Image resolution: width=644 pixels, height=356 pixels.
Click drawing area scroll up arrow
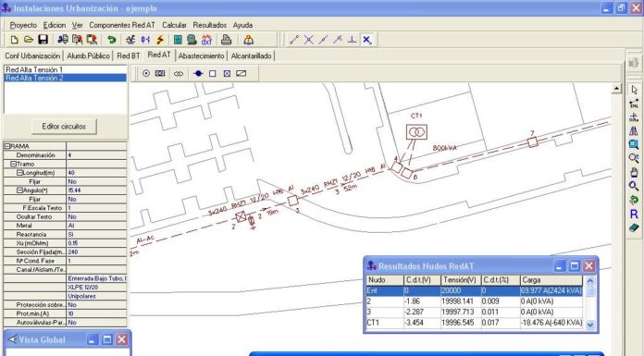tap(616, 88)
